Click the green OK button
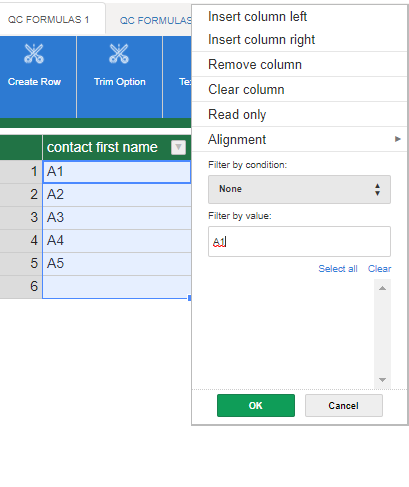Image resolution: width=409 pixels, height=487 pixels. pos(256,405)
